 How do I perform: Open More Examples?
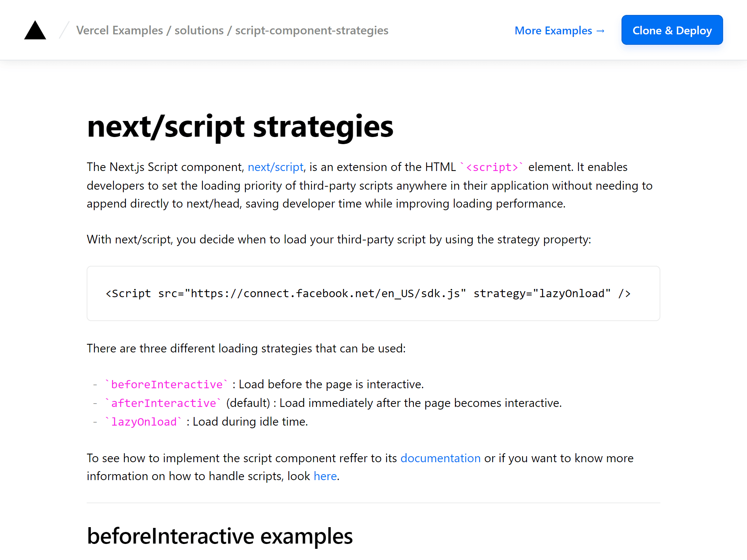[553, 31]
